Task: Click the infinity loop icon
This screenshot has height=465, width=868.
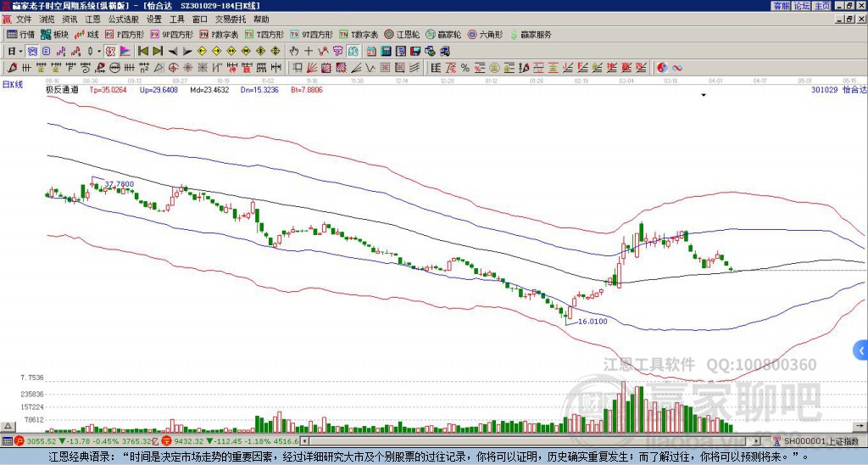Action: (677, 68)
